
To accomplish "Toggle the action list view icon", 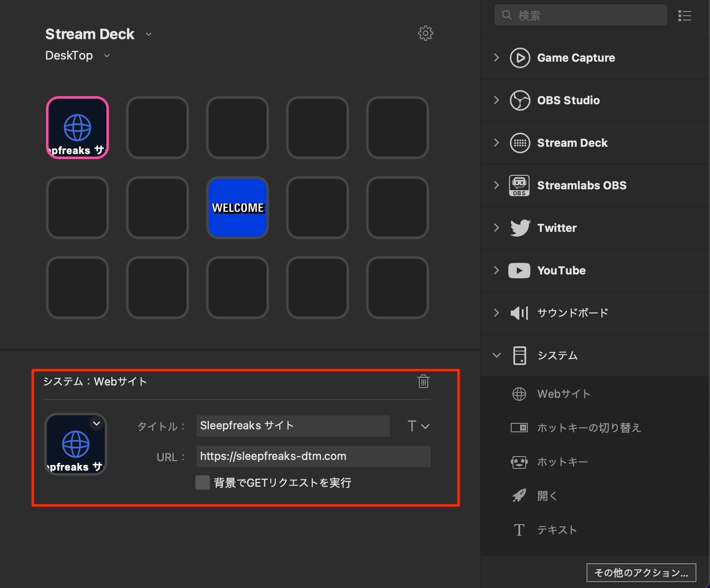I will tap(684, 16).
